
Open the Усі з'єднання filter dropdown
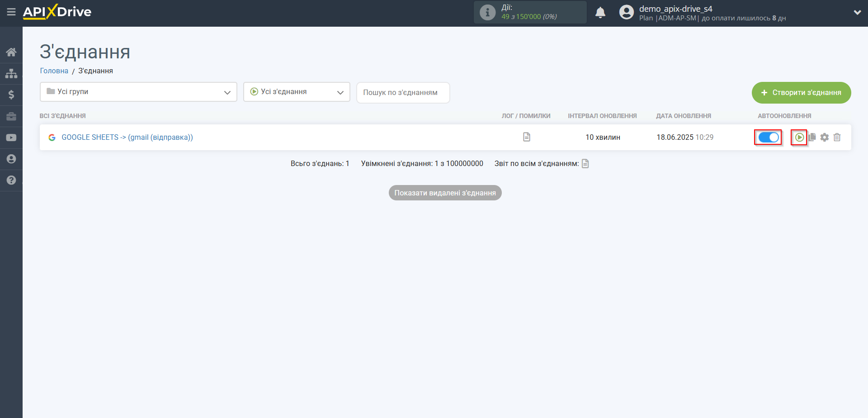tap(297, 92)
